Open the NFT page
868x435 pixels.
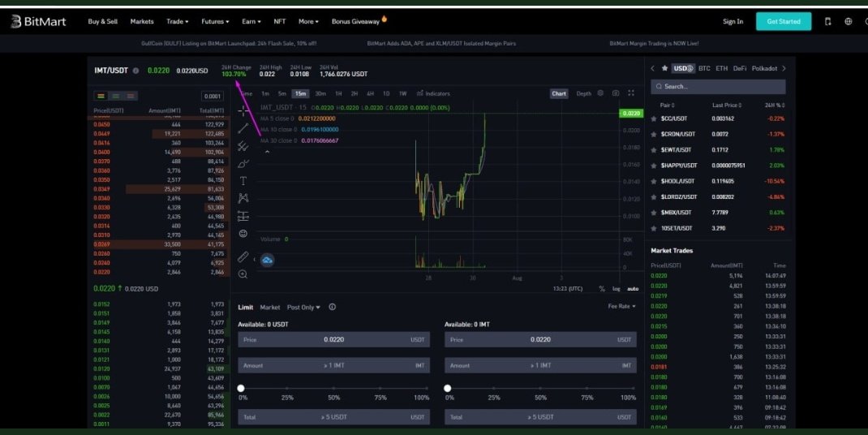pos(280,22)
